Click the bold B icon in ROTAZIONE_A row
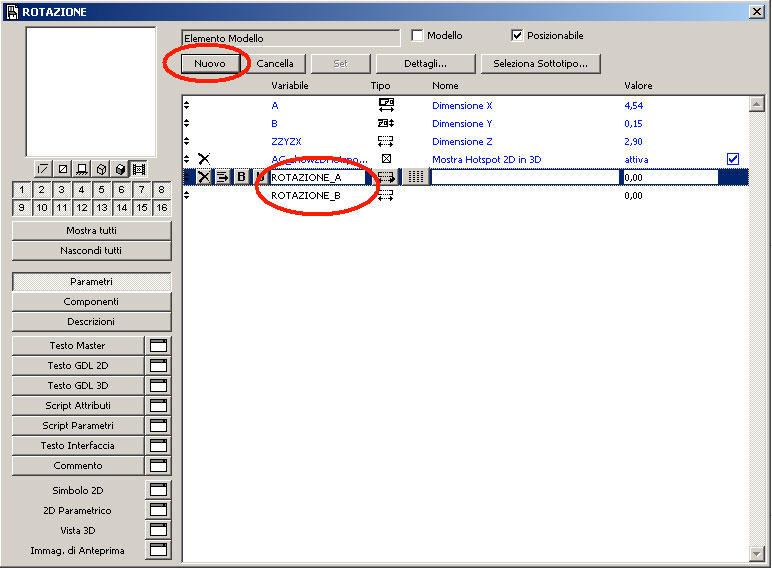Image resolution: width=772 pixels, height=568 pixels. [241, 177]
